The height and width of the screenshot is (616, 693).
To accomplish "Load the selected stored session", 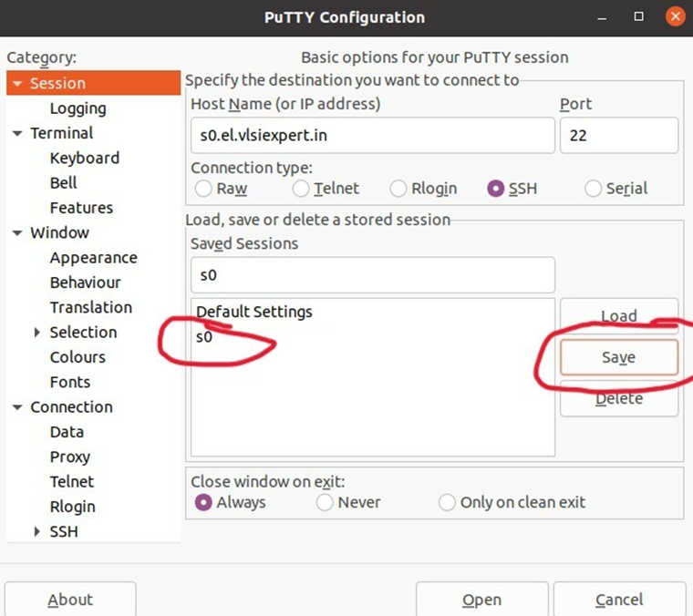I will (x=619, y=315).
